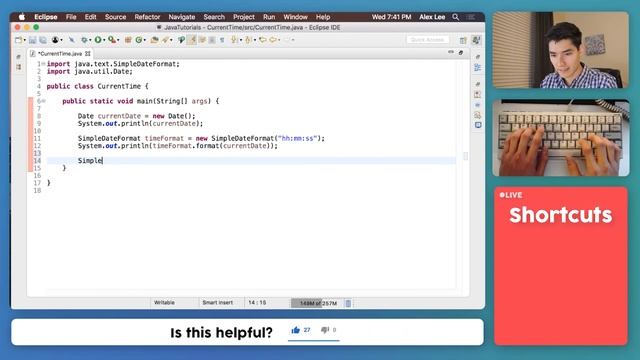Click the New Java Package icon
640x360 pixels.
tap(128, 40)
